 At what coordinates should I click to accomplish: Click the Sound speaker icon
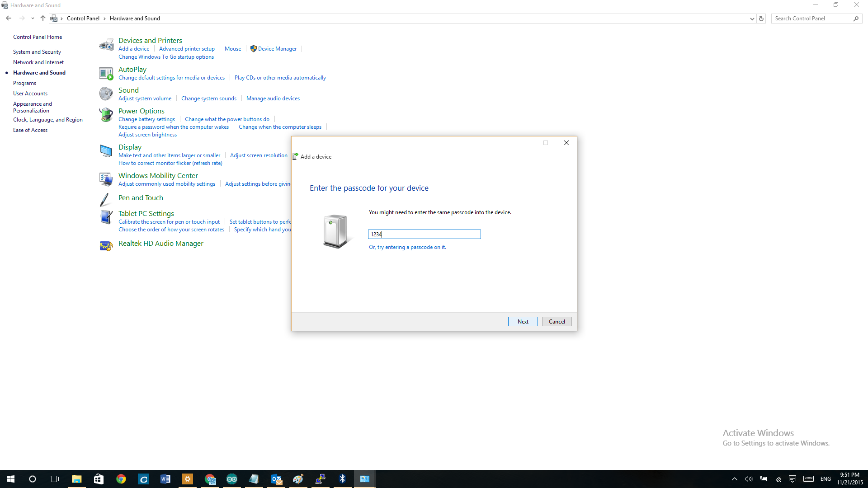106,94
